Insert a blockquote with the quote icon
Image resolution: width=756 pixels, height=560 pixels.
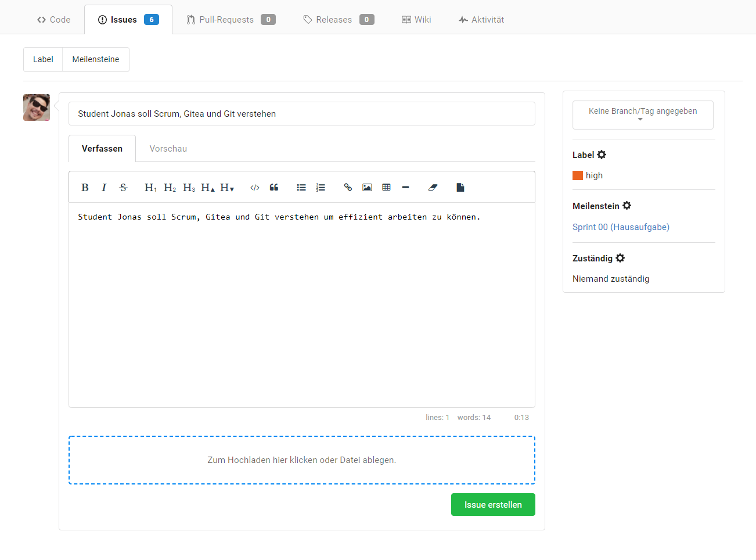274,188
